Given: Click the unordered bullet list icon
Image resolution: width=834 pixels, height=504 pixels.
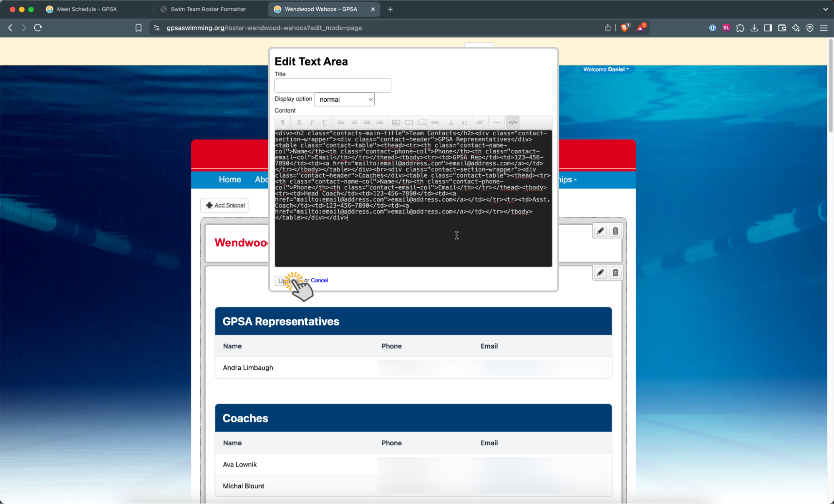Looking at the screenshot, I should click(341, 122).
